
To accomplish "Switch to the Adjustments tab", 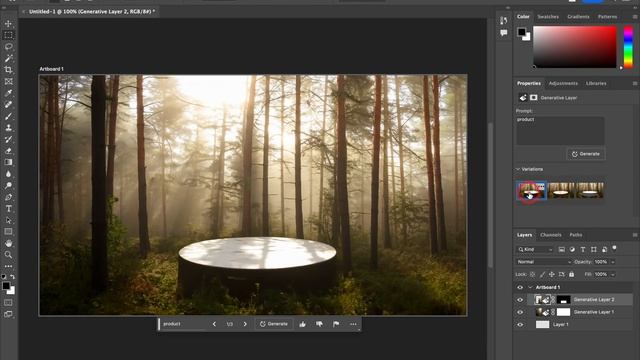I will point(563,83).
